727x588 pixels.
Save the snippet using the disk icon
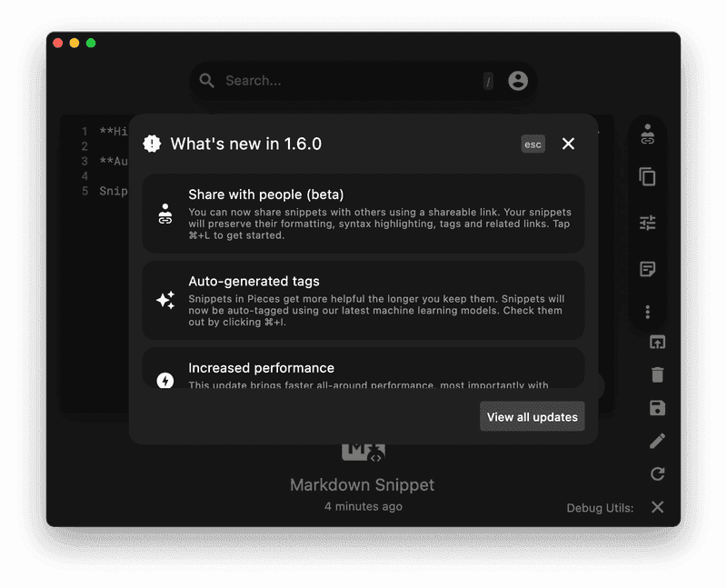656,408
